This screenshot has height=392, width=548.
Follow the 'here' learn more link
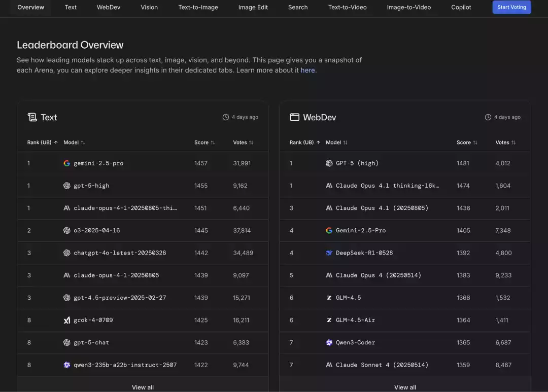(307, 70)
